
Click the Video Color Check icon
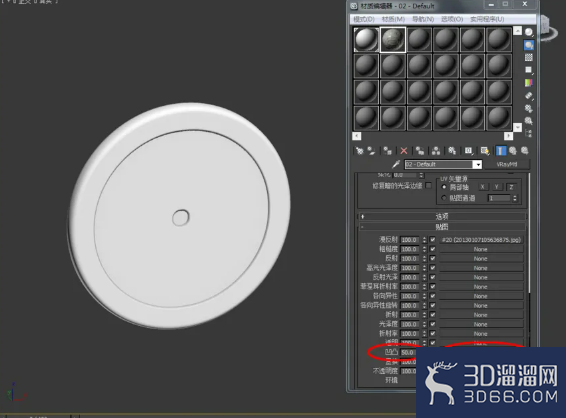click(529, 83)
